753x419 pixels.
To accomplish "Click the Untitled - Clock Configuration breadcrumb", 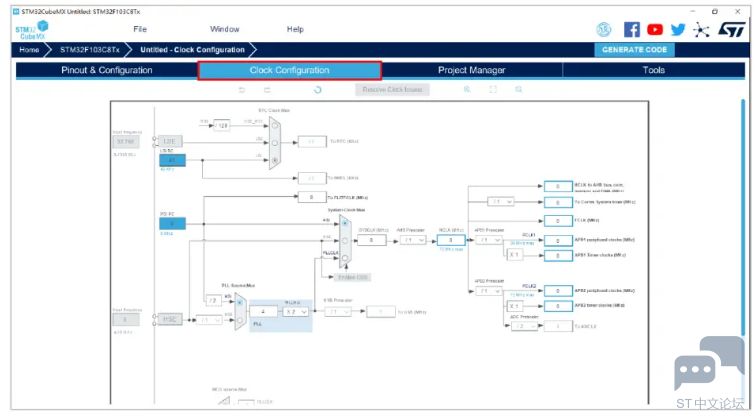I will (192, 49).
